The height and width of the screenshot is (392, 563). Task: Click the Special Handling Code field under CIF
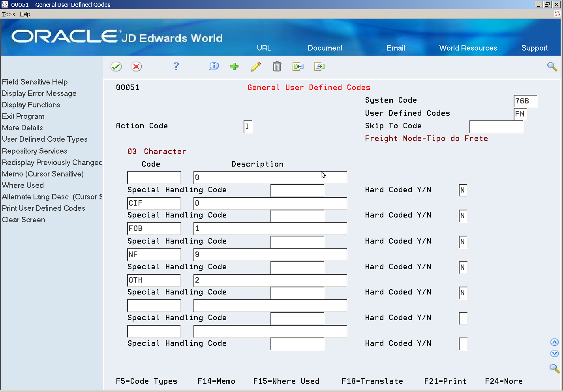click(297, 216)
